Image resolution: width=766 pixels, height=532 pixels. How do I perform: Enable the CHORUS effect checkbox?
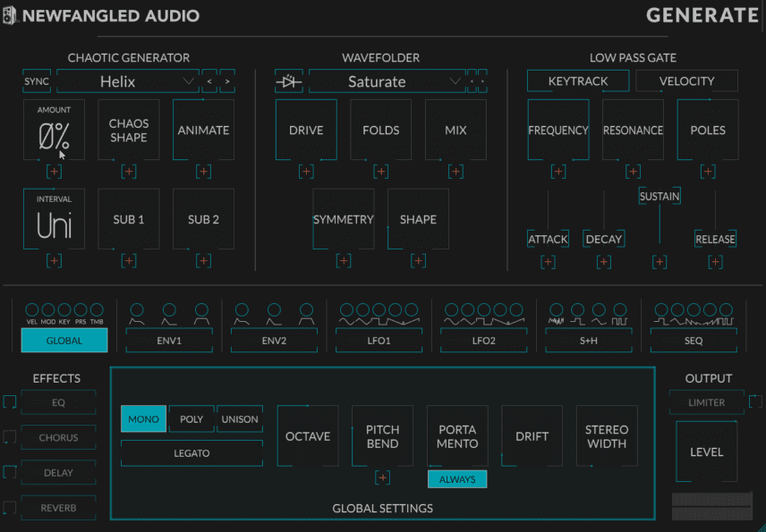[10, 437]
